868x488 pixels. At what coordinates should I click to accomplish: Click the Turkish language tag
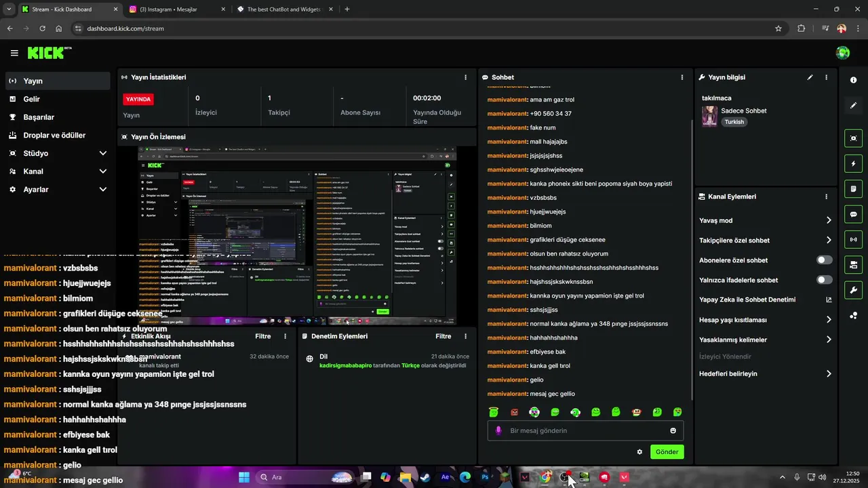pos(734,122)
